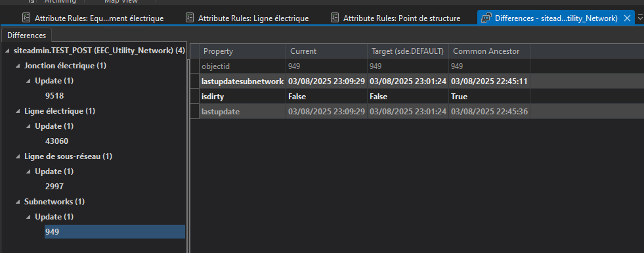Click Common Ancestor value 03/08/2025 22:45:11
The width and height of the screenshot is (644, 253).
point(489,81)
